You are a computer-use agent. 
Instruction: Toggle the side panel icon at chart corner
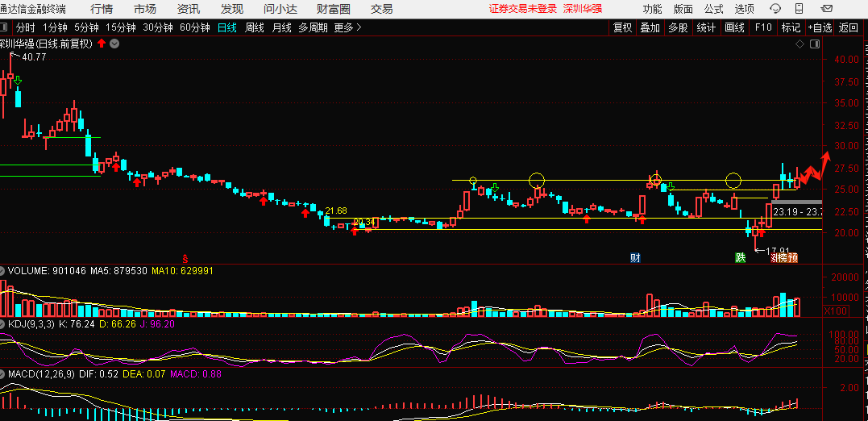pos(815,44)
